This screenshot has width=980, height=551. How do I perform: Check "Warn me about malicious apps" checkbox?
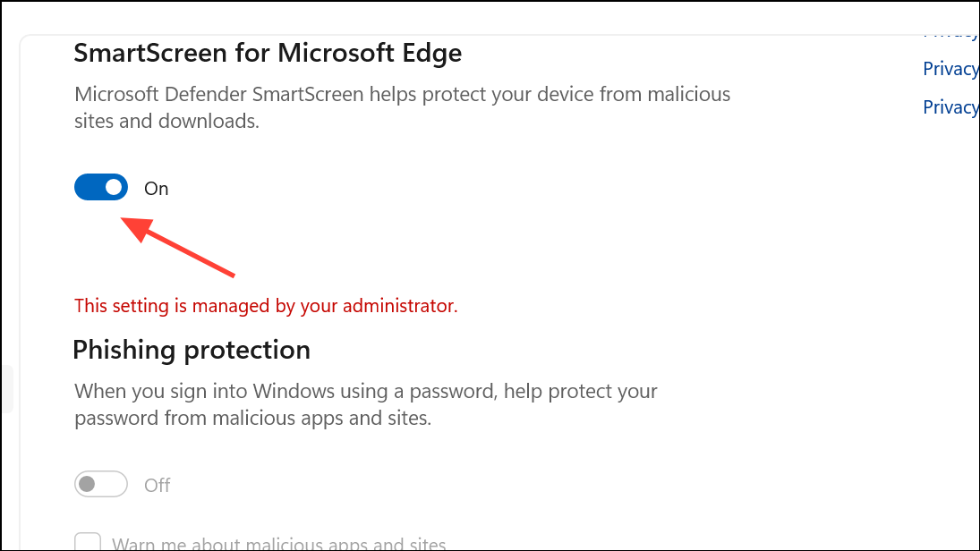click(88, 543)
